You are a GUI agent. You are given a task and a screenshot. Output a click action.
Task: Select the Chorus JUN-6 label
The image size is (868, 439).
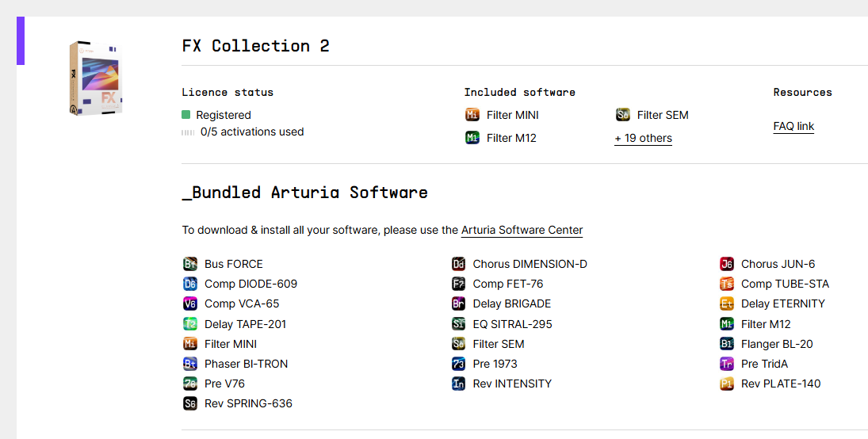tap(778, 264)
